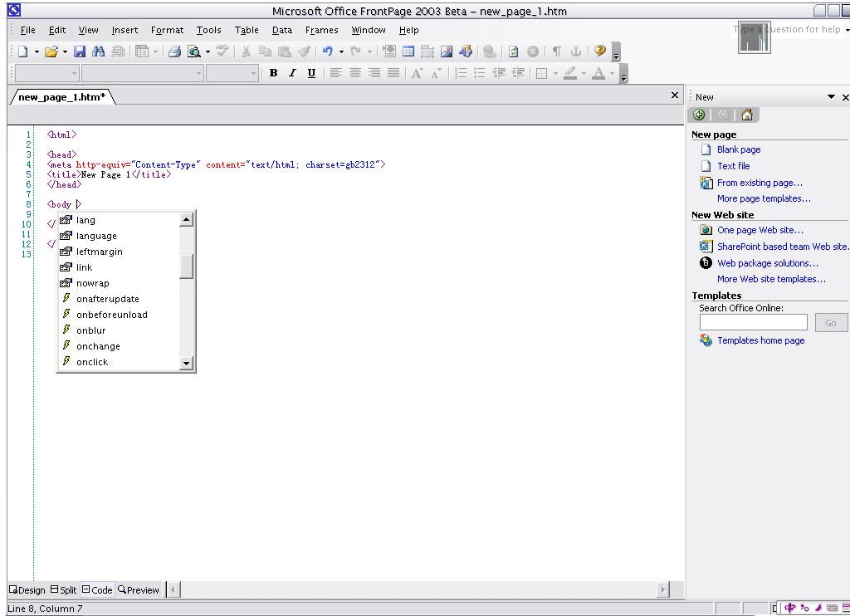This screenshot has width=850, height=616.
Task: Click the Blank page link
Action: [738, 150]
